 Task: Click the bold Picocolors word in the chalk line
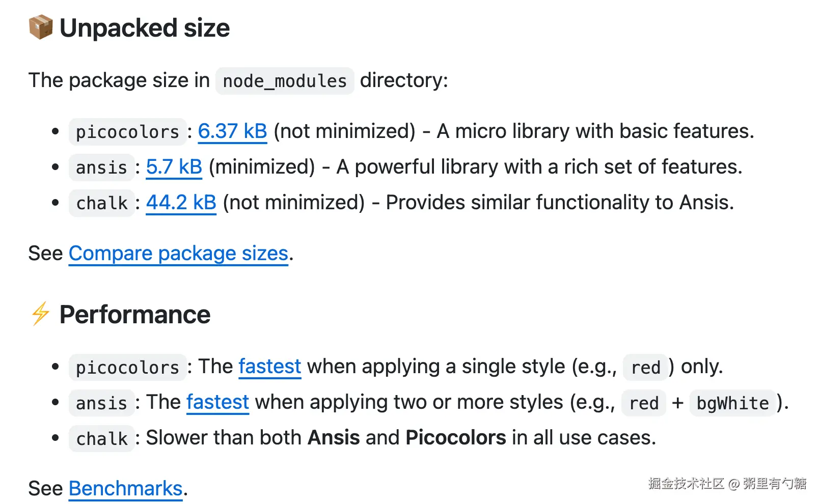coord(456,438)
